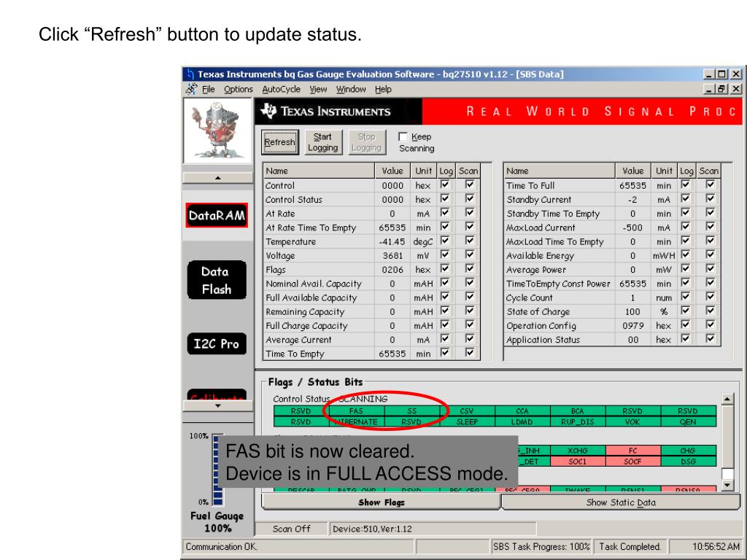Click the Refresh button
This screenshot has height=560, width=747.
tap(280, 142)
